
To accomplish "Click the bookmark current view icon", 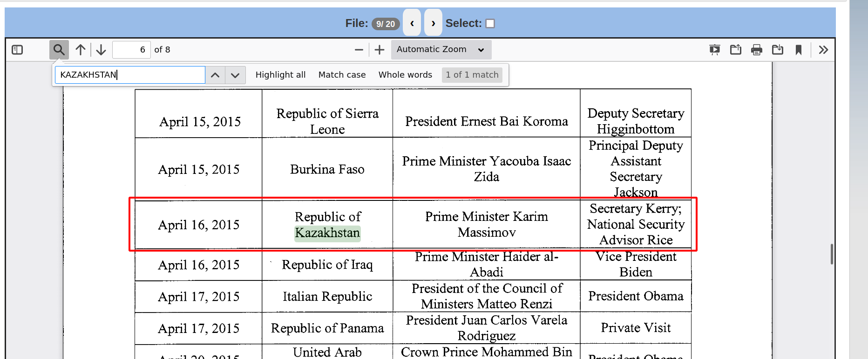I will [x=799, y=50].
